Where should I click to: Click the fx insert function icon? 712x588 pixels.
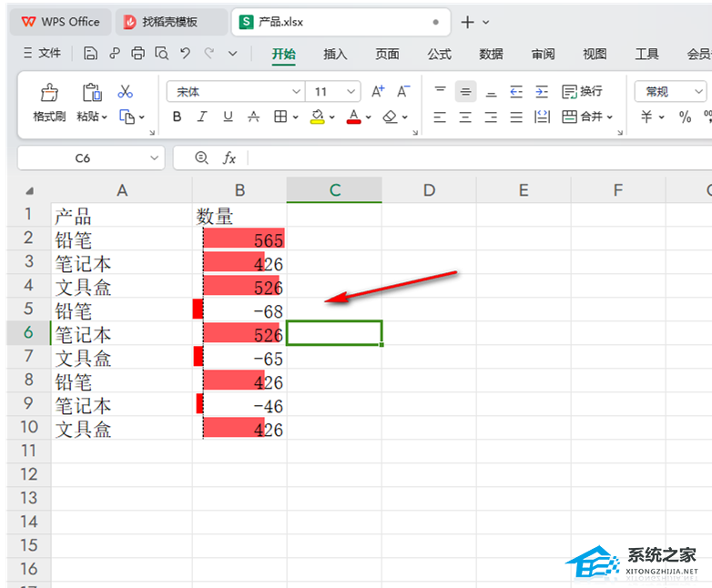click(229, 158)
